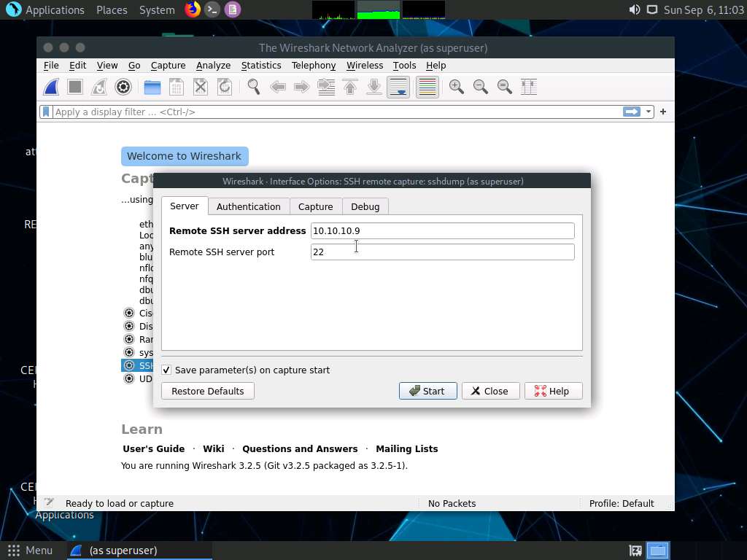The width and height of the screenshot is (747, 560).
Task: Click the Restore Defaults button
Action: pyautogui.click(x=207, y=391)
